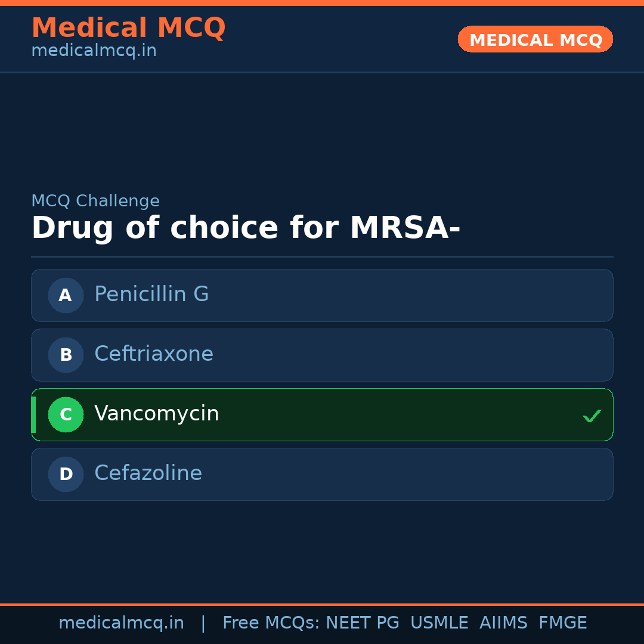The image size is (644, 644).
Task: Choose the Ceftriaxone answer text
Action: [x=154, y=354]
